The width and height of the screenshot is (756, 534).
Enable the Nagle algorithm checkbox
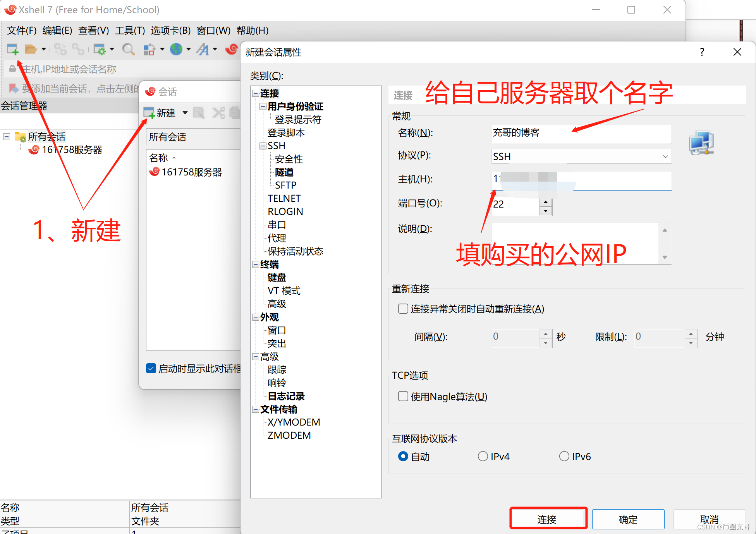403,396
